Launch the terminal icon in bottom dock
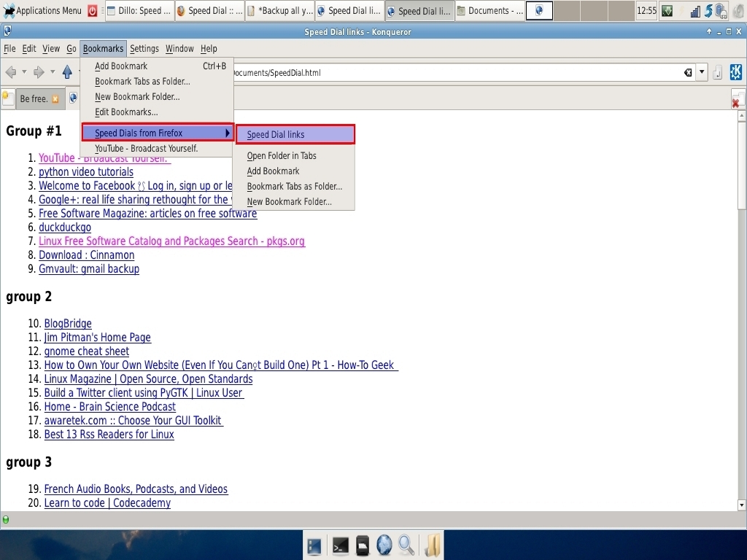The image size is (747, 560). pos(340,545)
